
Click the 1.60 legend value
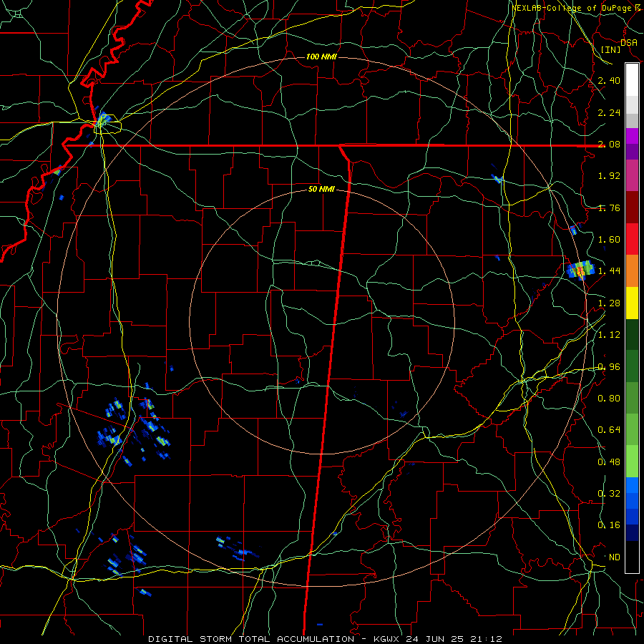coord(609,240)
